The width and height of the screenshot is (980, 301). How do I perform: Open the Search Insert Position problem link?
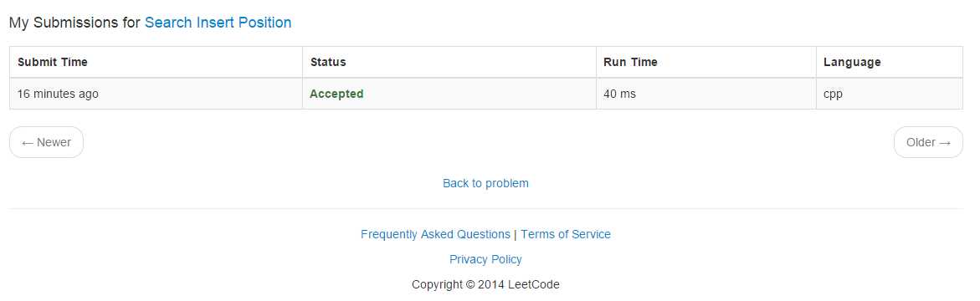(218, 23)
